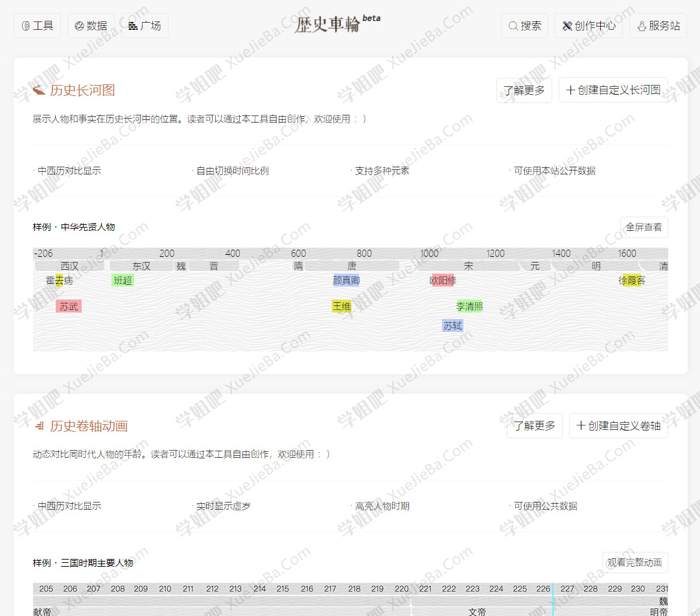Click year 220 on the scroll timeline
Image resolution: width=700 pixels, height=616 pixels.
[x=402, y=589]
